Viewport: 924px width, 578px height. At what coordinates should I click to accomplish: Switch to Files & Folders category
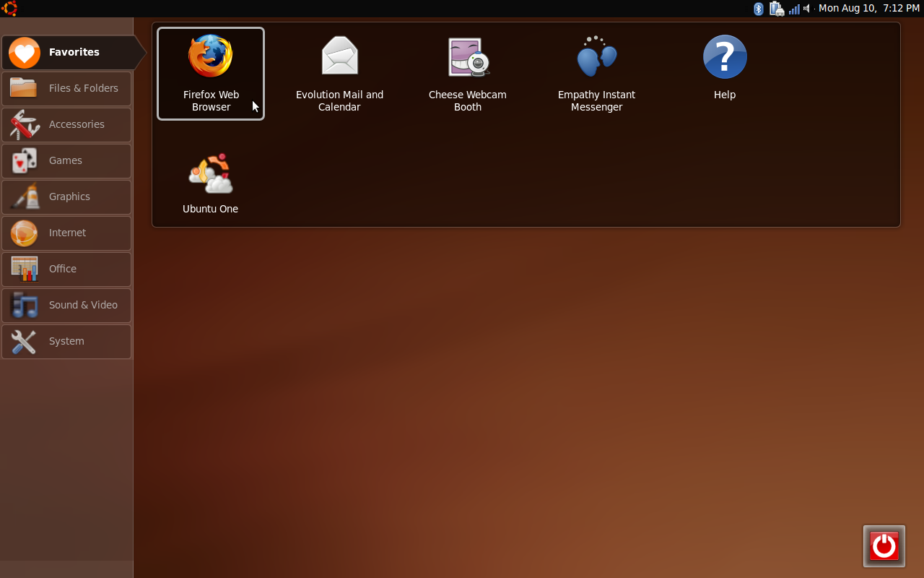[66, 88]
